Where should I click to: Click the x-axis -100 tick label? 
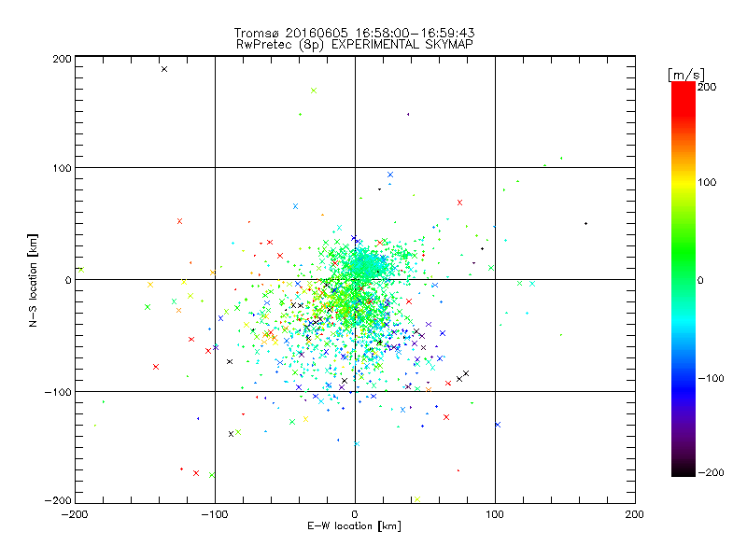tap(215, 514)
